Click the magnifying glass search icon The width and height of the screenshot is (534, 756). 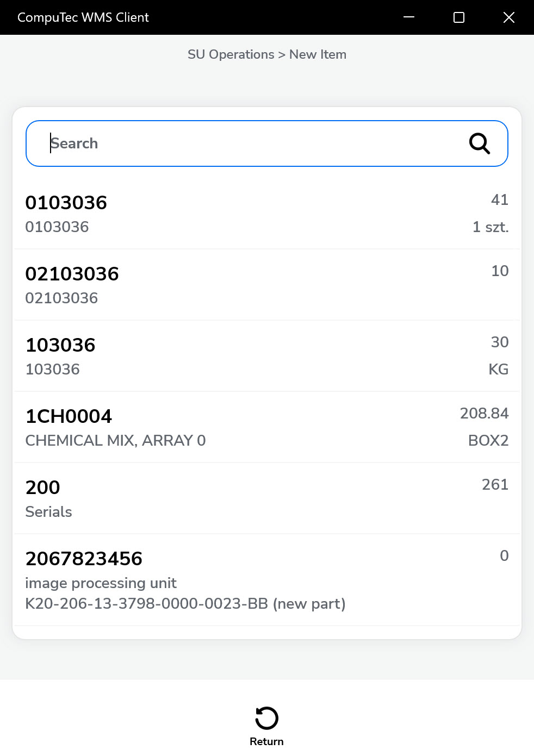pyautogui.click(x=479, y=143)
